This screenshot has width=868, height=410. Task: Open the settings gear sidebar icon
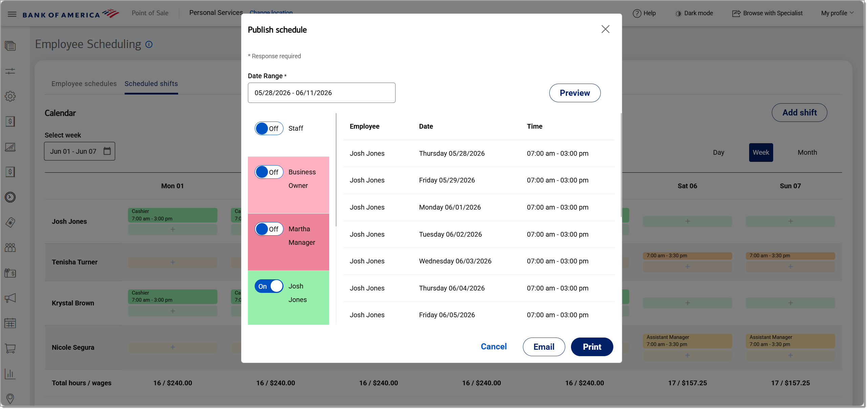click(10, 96)
